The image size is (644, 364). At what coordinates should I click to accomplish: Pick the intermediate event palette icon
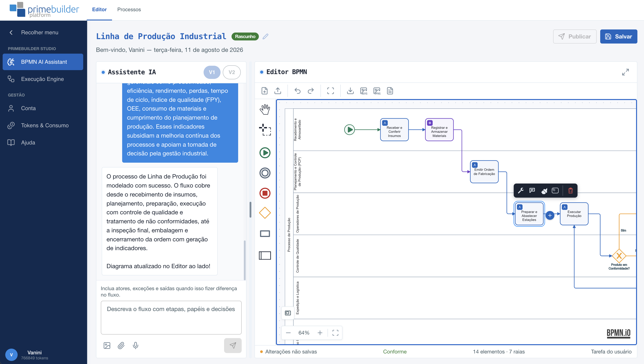[x=265, y=173]
